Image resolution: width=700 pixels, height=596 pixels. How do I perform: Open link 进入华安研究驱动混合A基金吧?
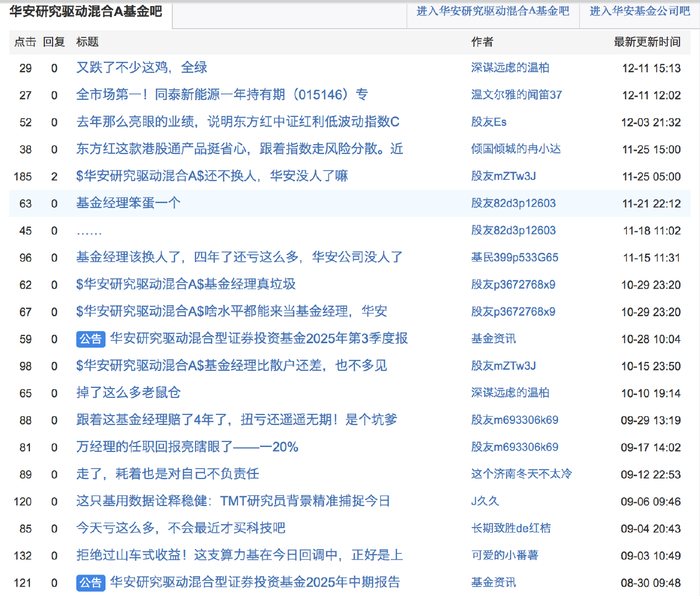493,12
